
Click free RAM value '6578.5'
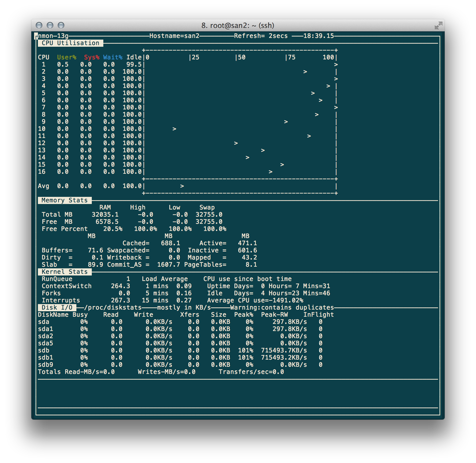pyautogui.click(x=107, y=222)
